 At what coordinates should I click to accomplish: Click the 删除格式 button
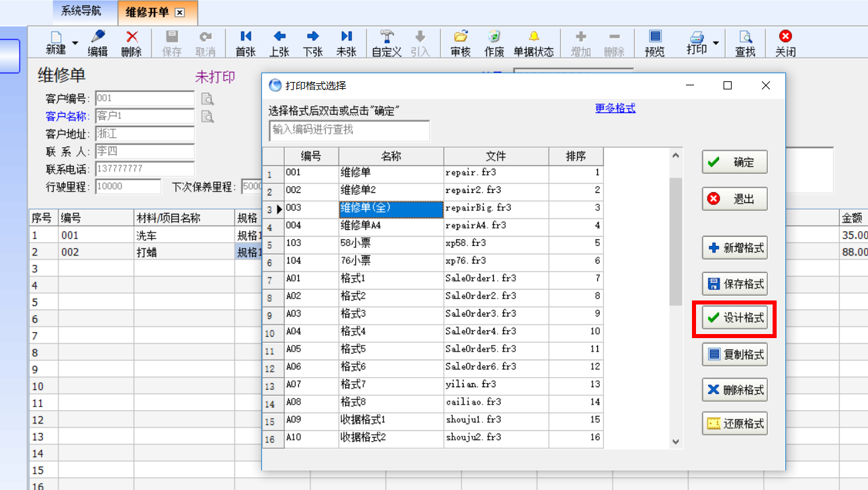tap(734, 390)
